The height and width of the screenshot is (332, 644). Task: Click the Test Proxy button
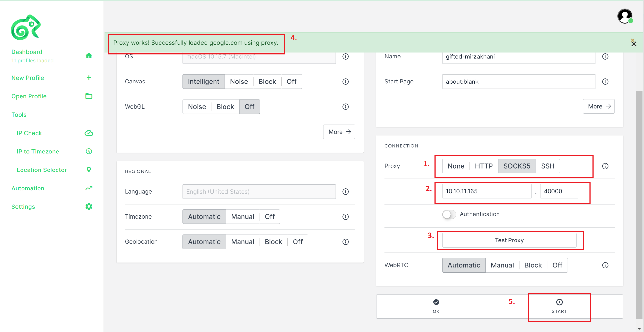click(509, 240)
